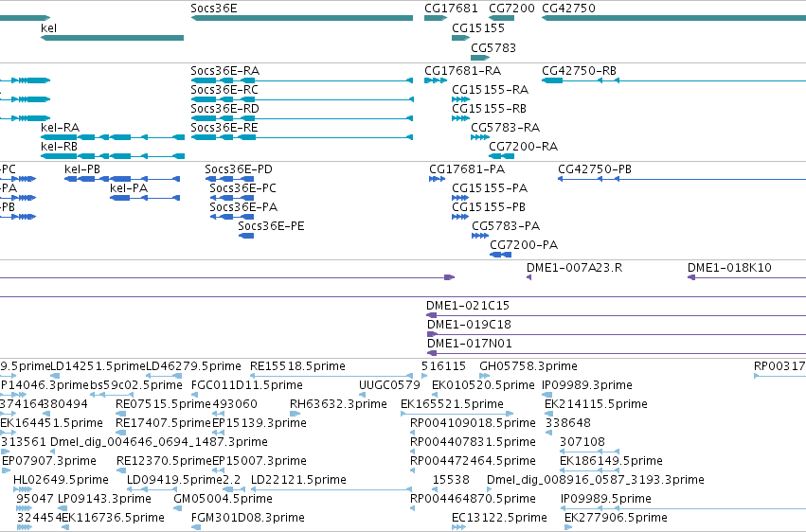This screenshot has width=806, height=532.
Task: Select the GH05758.3prime EST
Action: (x=484, y=376)
